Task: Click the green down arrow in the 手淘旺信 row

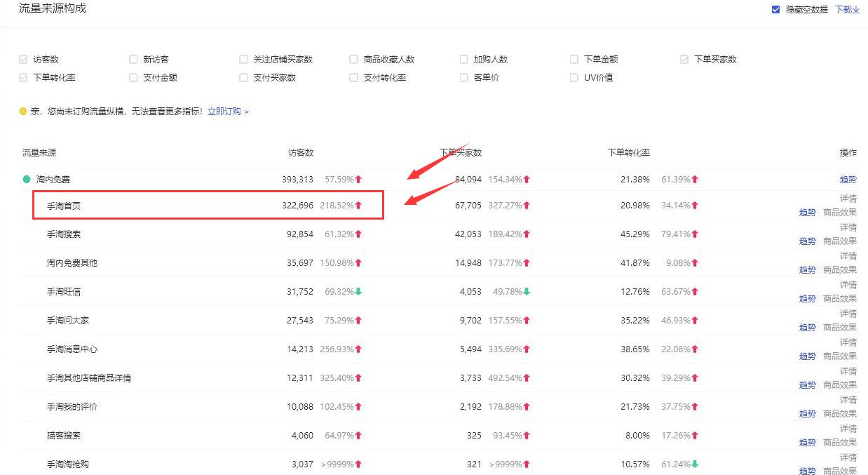Action: [358, 291]
